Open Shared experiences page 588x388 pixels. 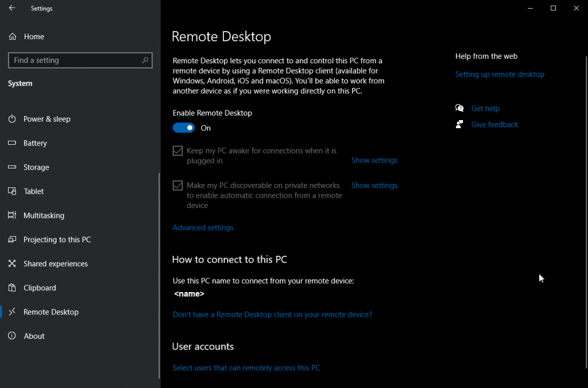click(55, 264)
